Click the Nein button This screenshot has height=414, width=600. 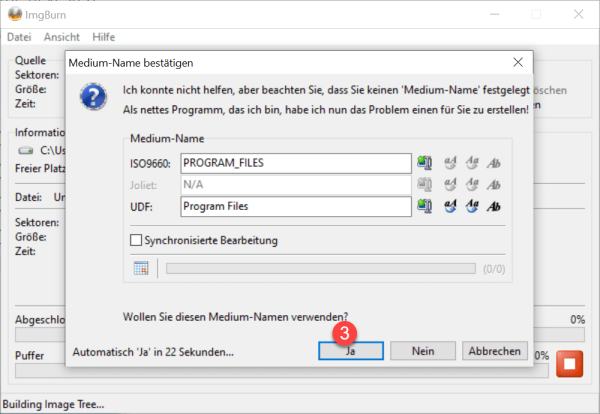(x=423, y=351)
